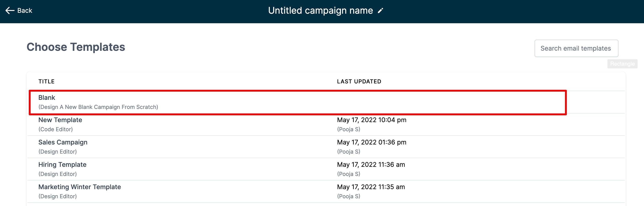Click the Back link text
This screenshot has height=206, width=644.
click(25, 10)
